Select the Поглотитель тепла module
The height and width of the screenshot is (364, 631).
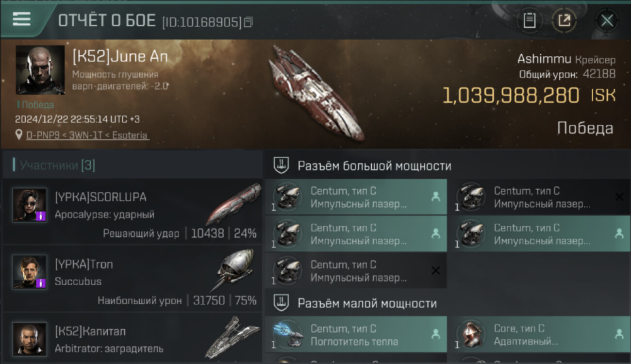coord(356,335)
